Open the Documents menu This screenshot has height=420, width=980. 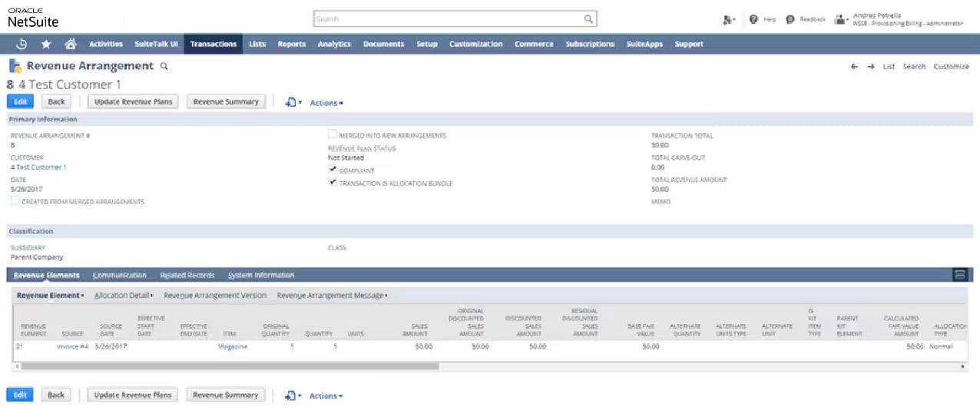tap(383, 44)
